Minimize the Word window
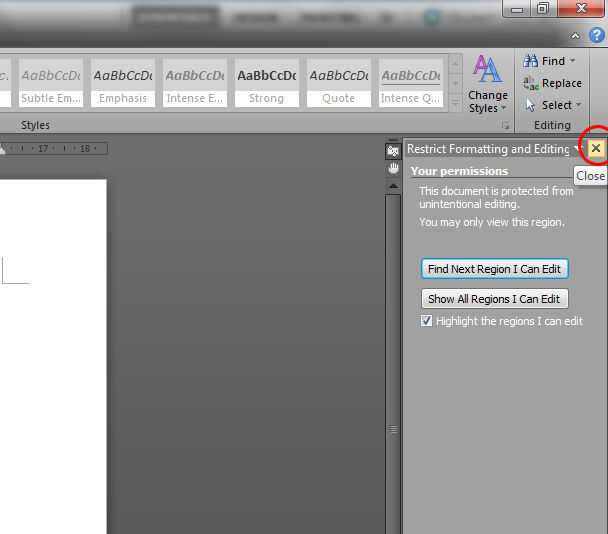The height and width of the screenshot is (534, 608). [x=516, y=9]
